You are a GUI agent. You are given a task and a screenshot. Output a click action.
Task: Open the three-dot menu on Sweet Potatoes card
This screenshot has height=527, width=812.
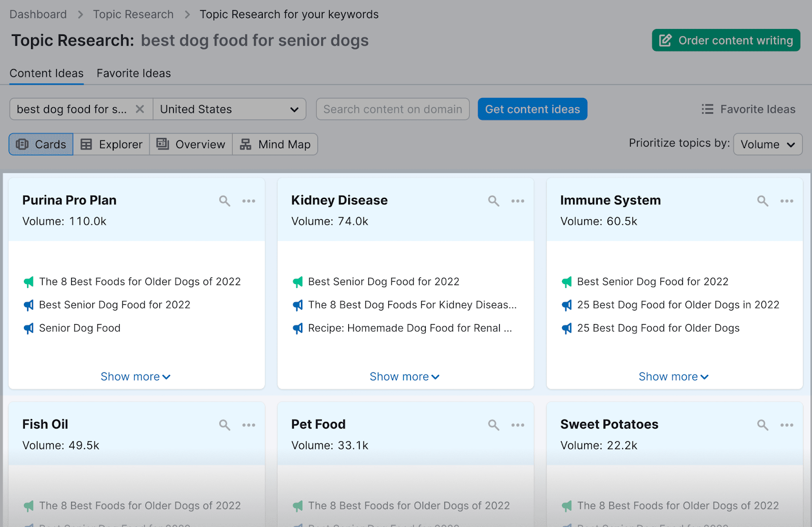click(x=787, y=425)
